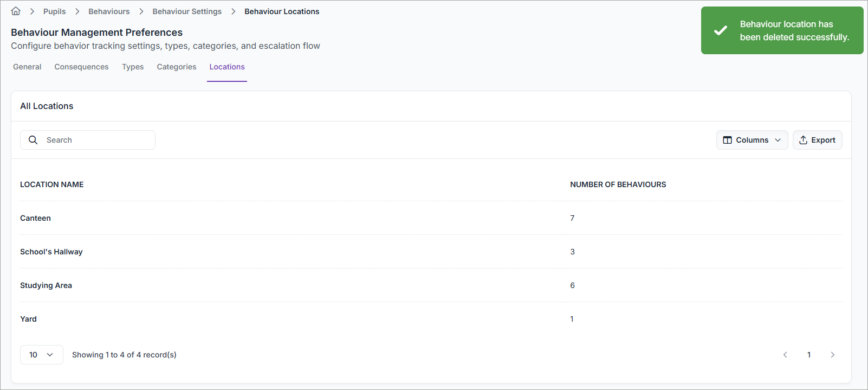868x390 pixels.
Task: Switch to the General tab
Action: point(27,67)
